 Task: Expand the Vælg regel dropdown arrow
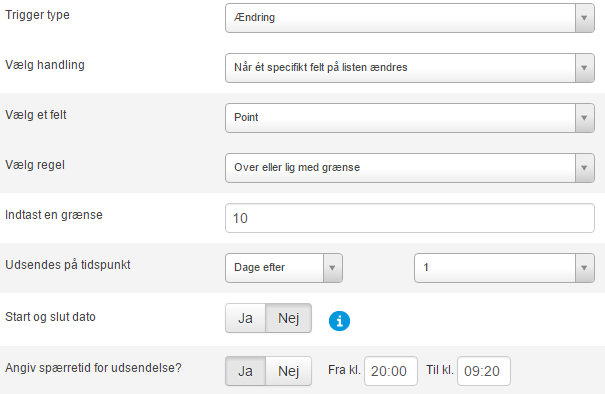584,168
